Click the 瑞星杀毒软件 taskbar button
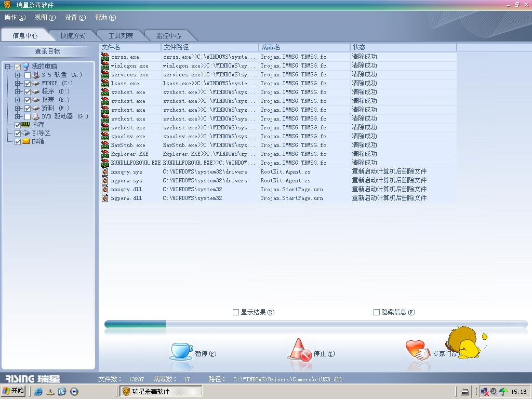532x399 pixels. pyautogui.click(x=161, y=392)
